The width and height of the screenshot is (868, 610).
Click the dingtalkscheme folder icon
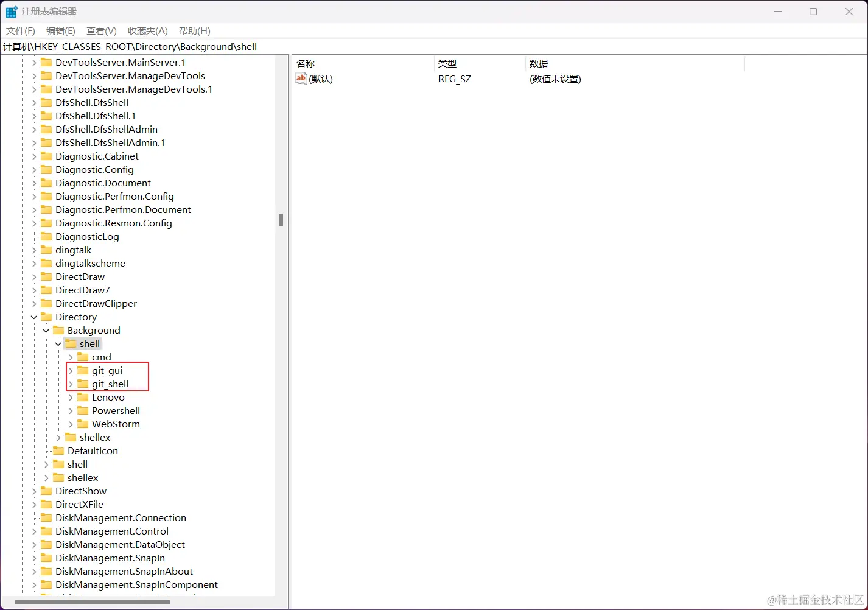point(46,263)
